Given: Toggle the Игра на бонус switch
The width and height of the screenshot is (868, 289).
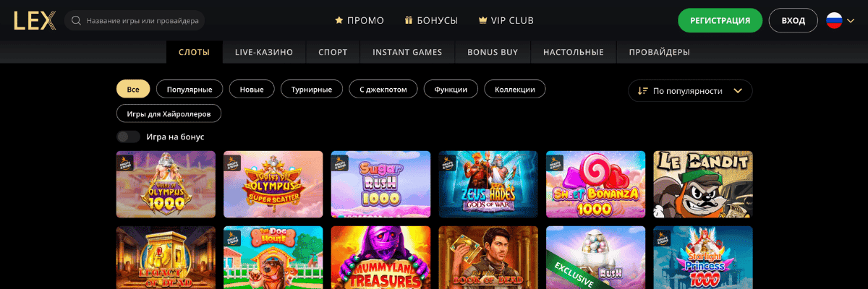Looking at the screenshot, I should tap(128, 137).
